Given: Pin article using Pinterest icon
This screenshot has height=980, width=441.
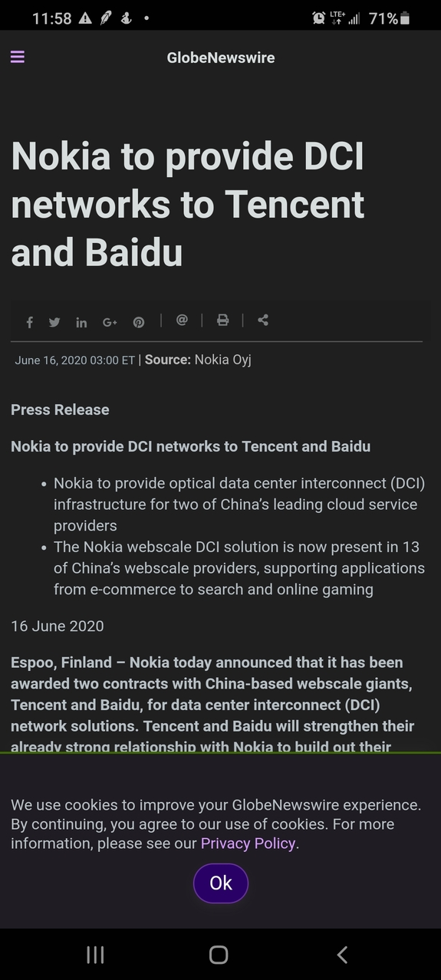Looking at the screenshot, I should click(x=139, y=322).
